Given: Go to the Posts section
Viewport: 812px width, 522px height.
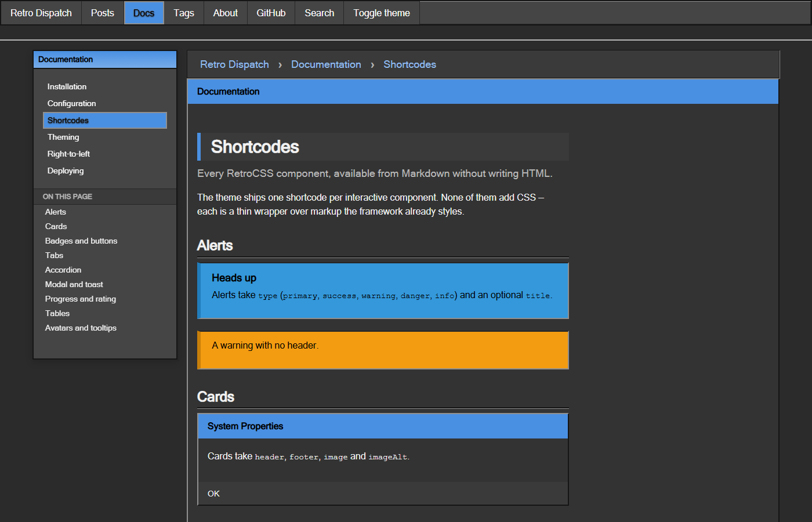Looking at the screenshot, I should 103,13.
